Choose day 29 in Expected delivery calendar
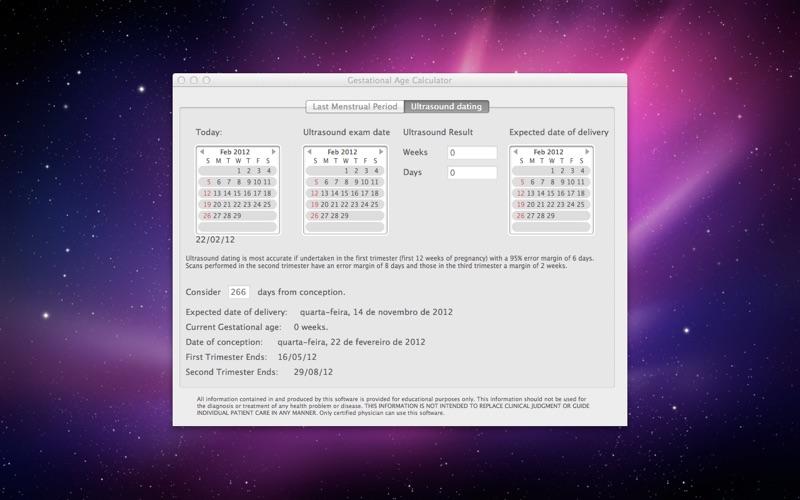The image size is (800, 500). click(552, 215)
